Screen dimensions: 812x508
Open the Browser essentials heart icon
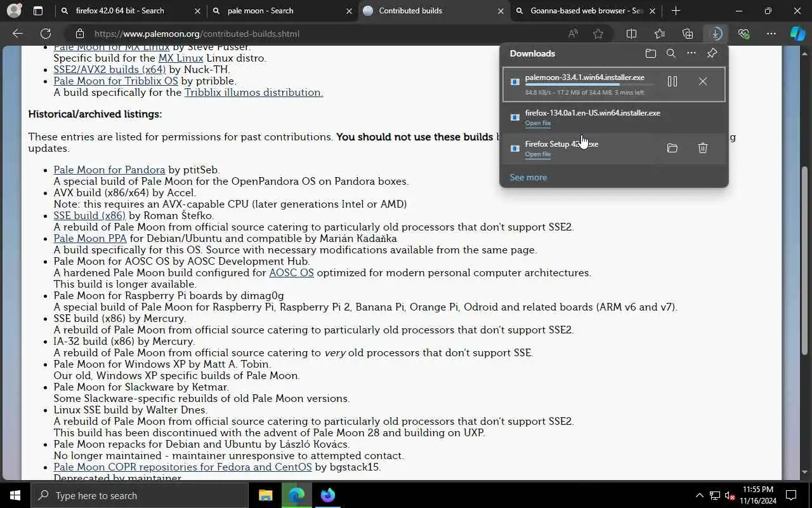coord(743,34)
